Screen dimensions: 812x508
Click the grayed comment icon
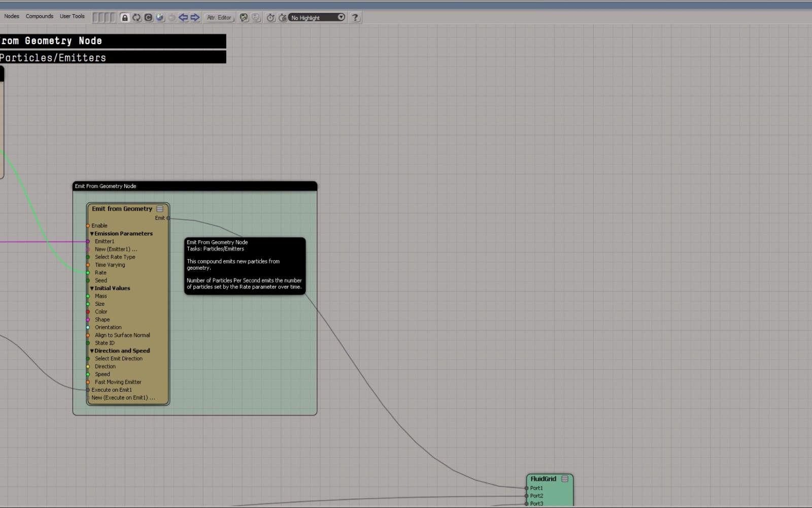256,17
